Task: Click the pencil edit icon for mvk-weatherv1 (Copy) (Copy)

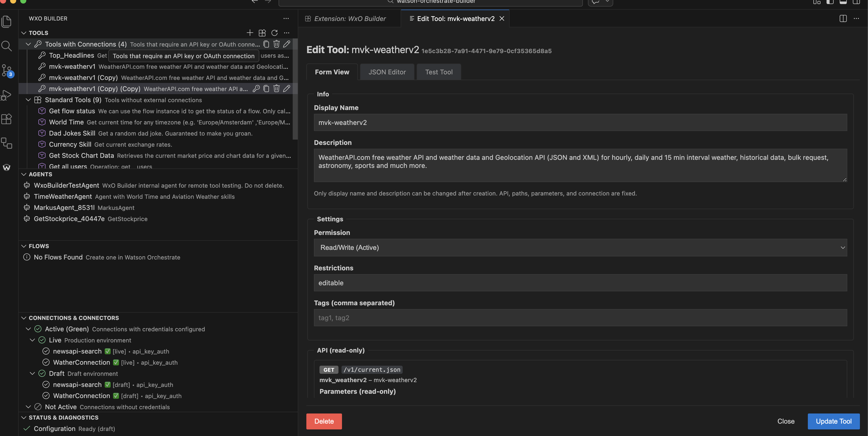Action: click(x=287, y=89)
